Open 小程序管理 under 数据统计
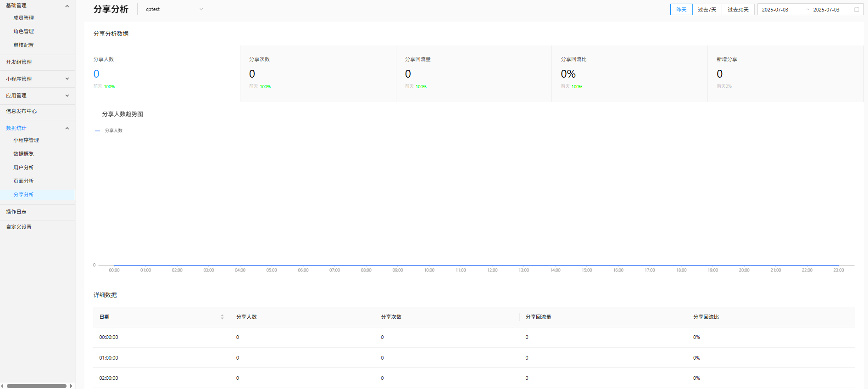868x389 pixels. [x=26, y=140]
